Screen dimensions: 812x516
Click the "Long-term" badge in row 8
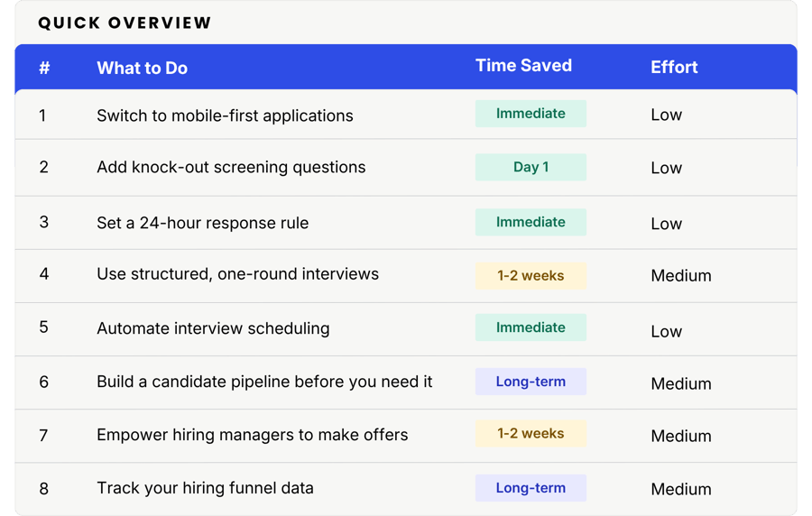[x=531, y=488]
